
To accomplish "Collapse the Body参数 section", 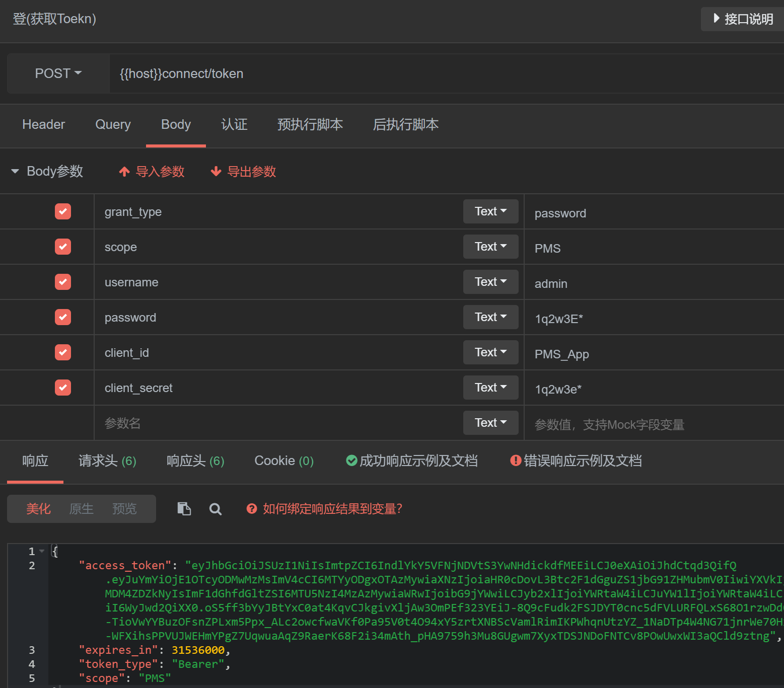I will point(15,171).
